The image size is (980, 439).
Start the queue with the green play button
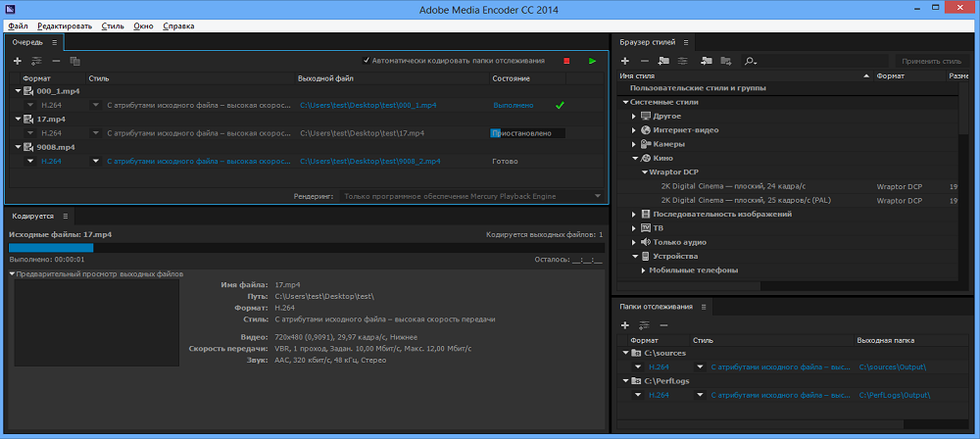(592, 61)
